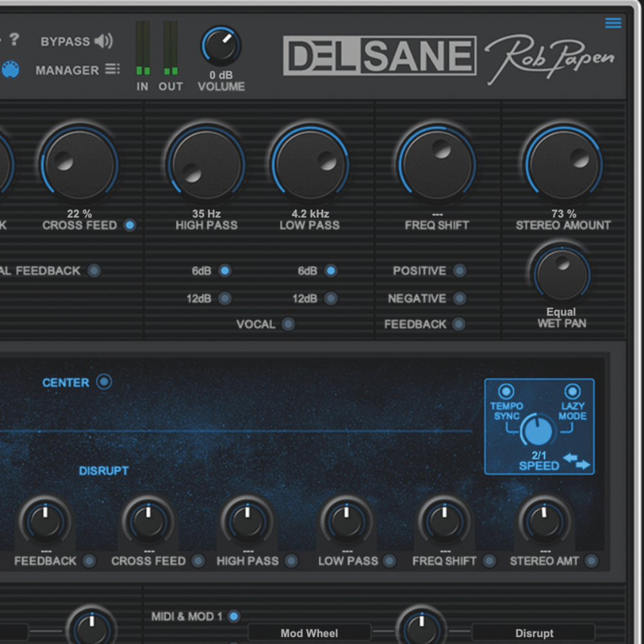Toggle disrupt STEREO AMT LED
Image resolution: width=644 pixels, height=644 pixels.
[591, 561]
